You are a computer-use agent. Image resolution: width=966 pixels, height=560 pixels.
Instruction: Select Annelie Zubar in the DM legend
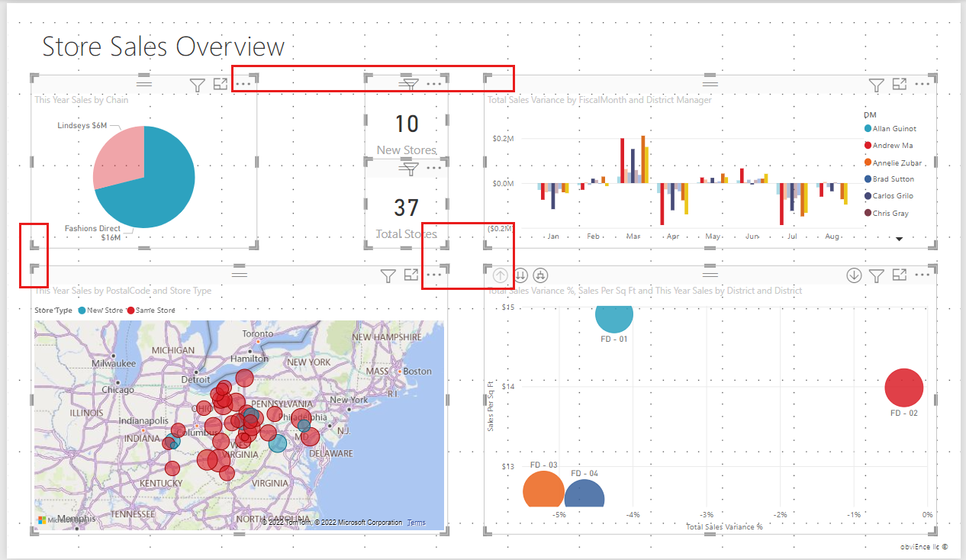[892, 163]
